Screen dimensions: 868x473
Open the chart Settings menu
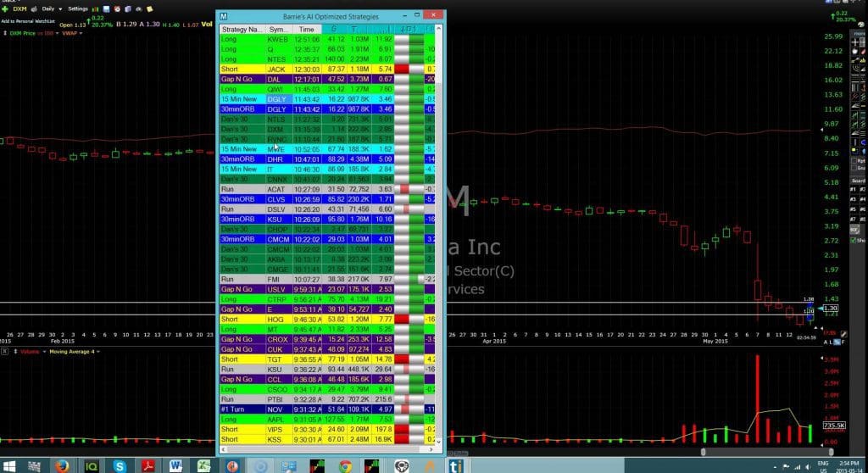pos(77,8)
